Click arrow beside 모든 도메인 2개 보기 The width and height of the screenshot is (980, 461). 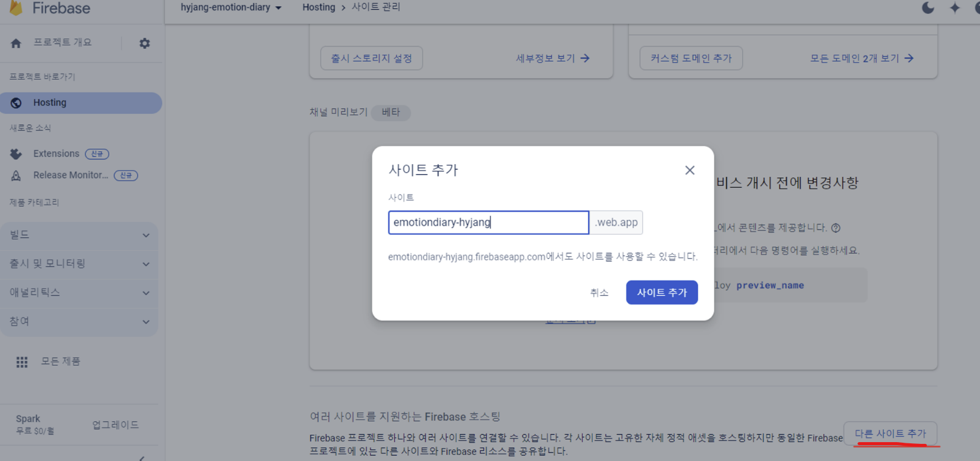tap(909, 59)
